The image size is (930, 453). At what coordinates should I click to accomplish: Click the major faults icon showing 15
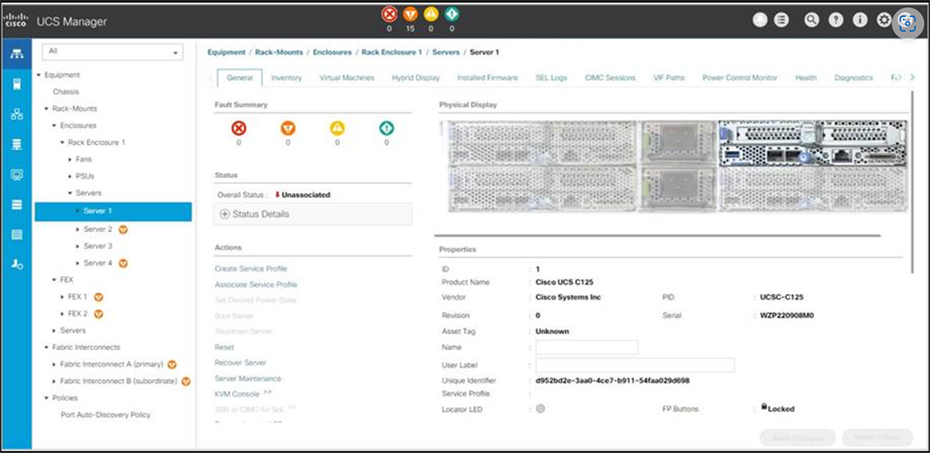tap(410, 14)
